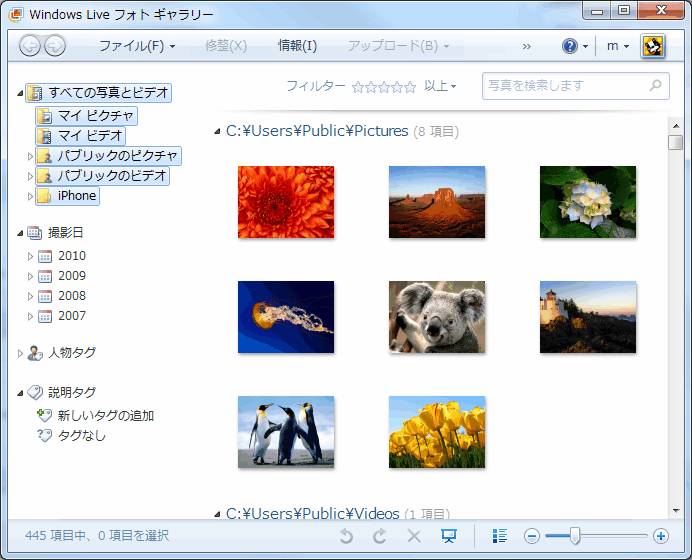
Task: Open the 修整(X) menu item
Action: 226,46
